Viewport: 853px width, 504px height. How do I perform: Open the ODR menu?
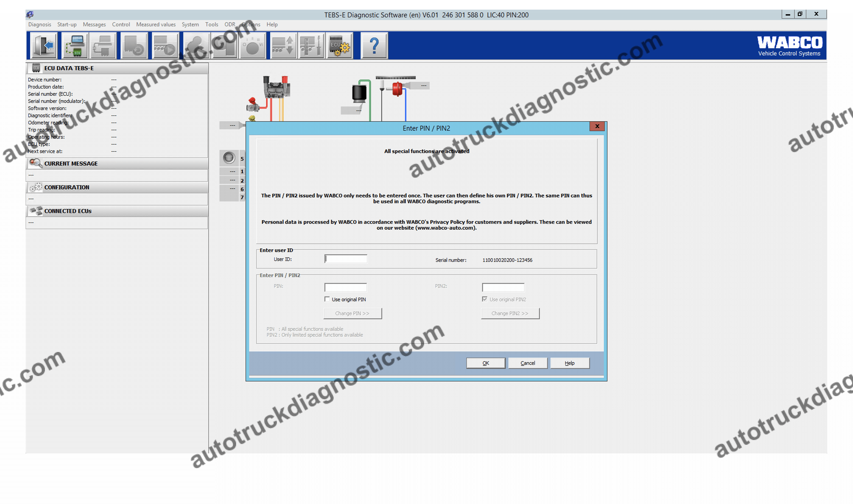[230, 24]
